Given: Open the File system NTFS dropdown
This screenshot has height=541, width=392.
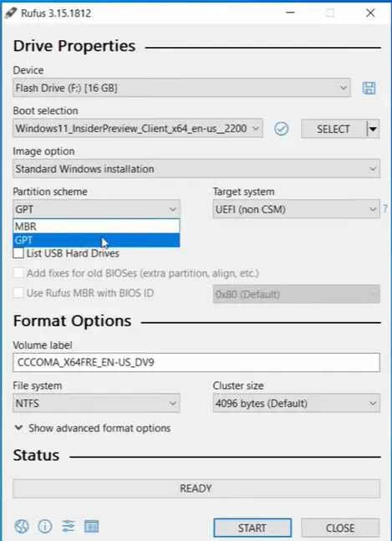Looking at the screenshot, I should (x=96, y=403).
